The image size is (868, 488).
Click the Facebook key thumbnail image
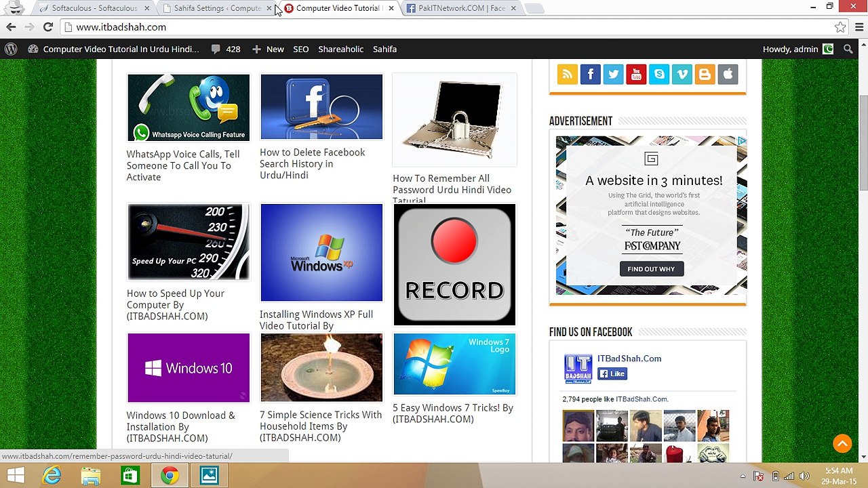[321, 106]
